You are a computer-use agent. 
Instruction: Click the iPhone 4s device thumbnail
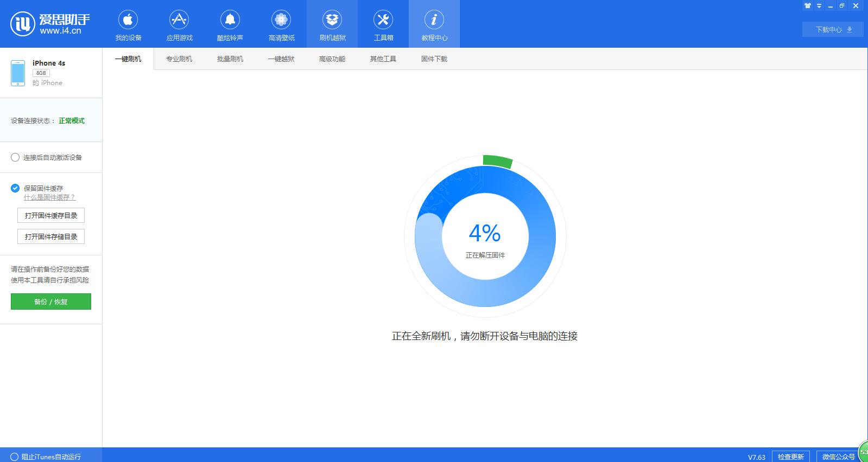click(18, 73)
